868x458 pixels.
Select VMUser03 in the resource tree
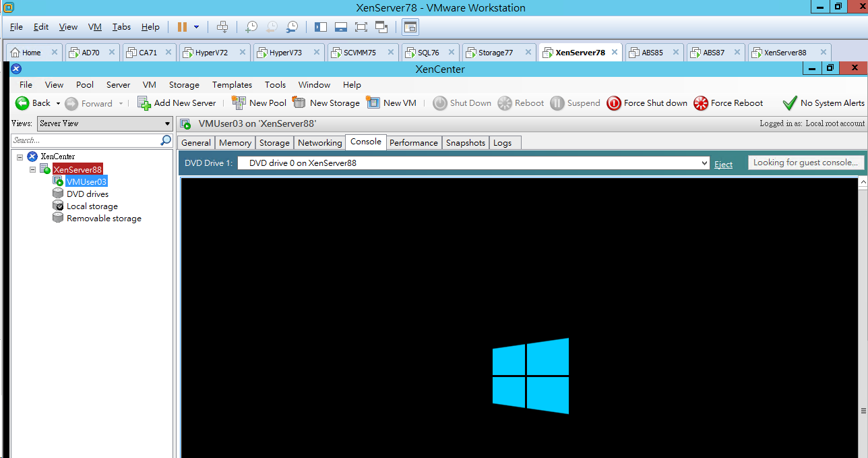(86, 181)
